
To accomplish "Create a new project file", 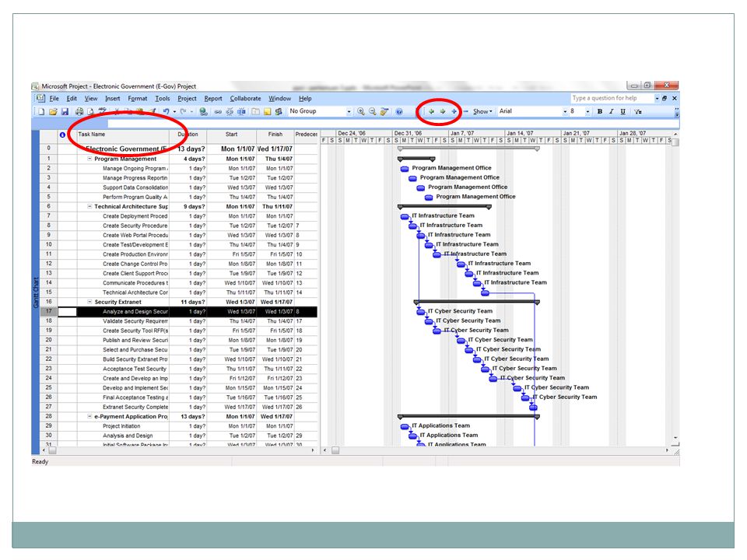I will [x=41, y=111].
